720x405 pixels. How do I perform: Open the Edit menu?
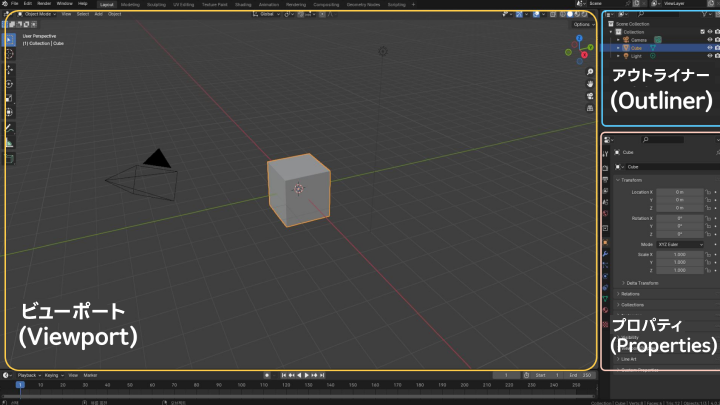click(x=28, y=4)
